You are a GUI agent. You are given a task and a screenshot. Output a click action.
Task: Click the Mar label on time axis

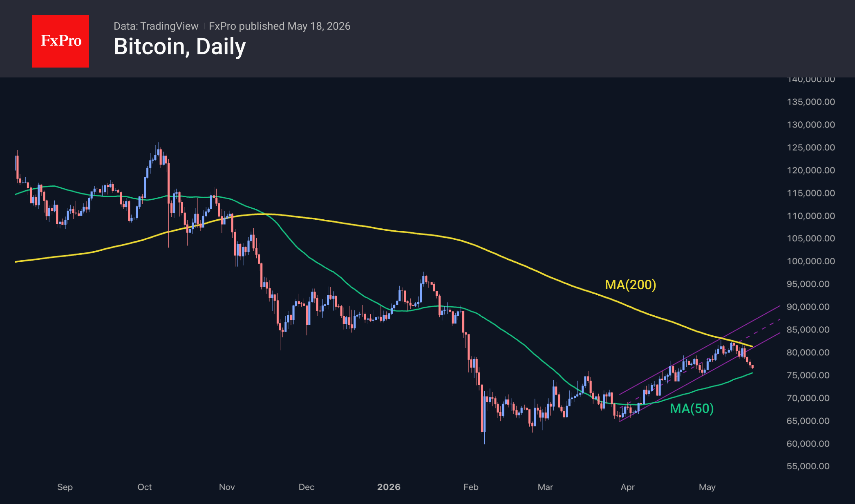point(545,487)
